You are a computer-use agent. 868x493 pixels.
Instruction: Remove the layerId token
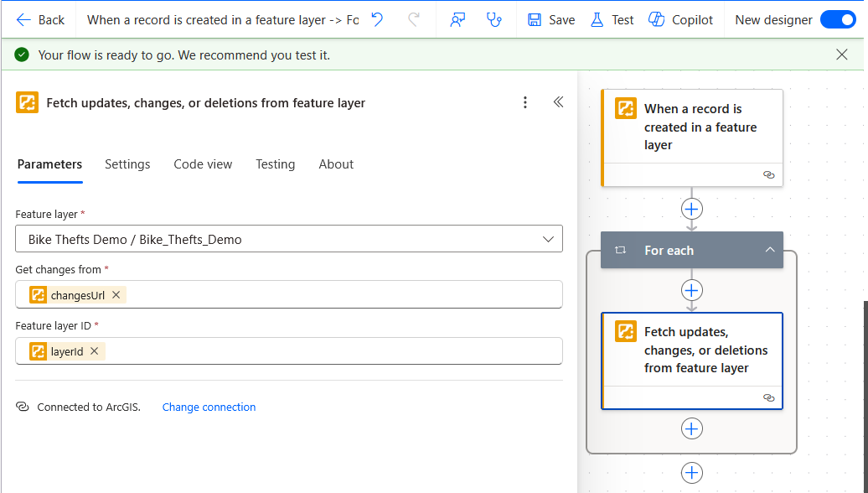[x=95, y=350]
